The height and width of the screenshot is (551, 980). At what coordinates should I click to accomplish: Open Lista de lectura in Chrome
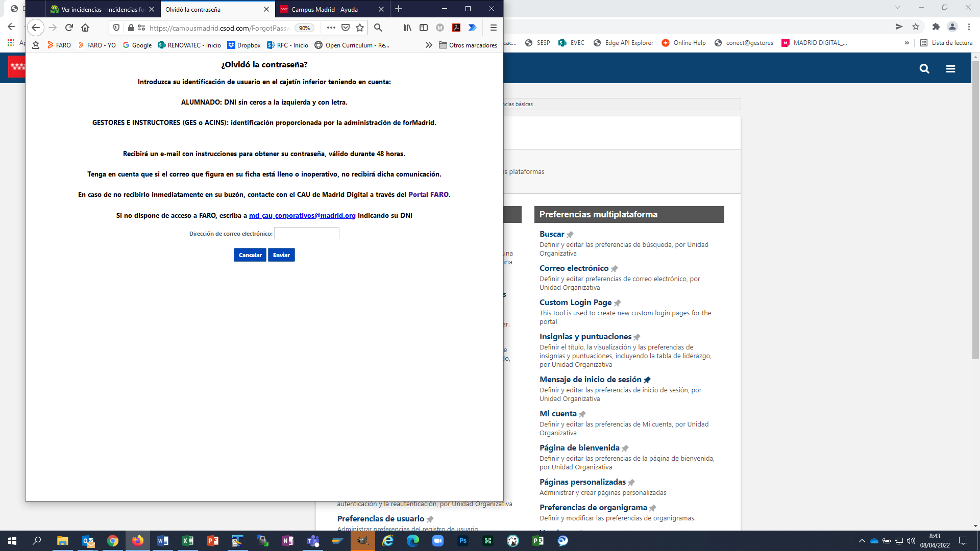pyautogui.click(x=946, y=43)
